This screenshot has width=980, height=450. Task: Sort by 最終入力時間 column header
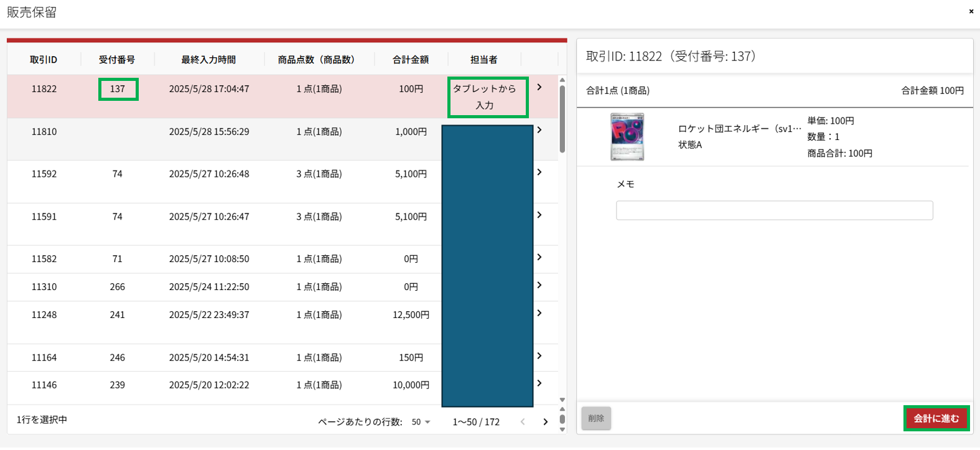click(208, 60)
